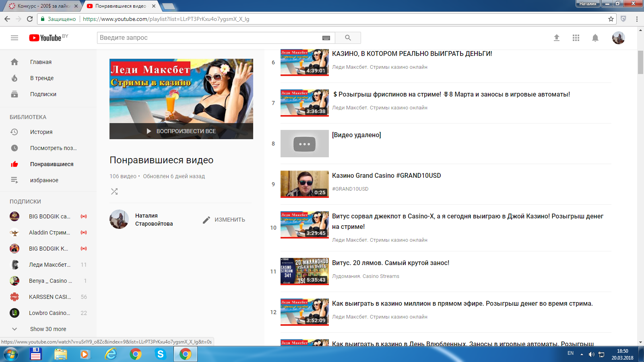
Task: Click [Видео удалено] title
Action: [356, 135]
